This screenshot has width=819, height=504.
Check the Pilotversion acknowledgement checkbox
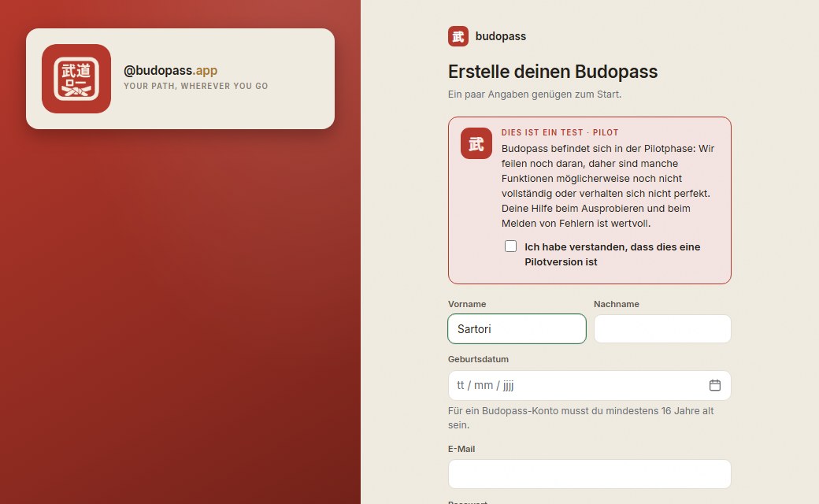(511, 246)
